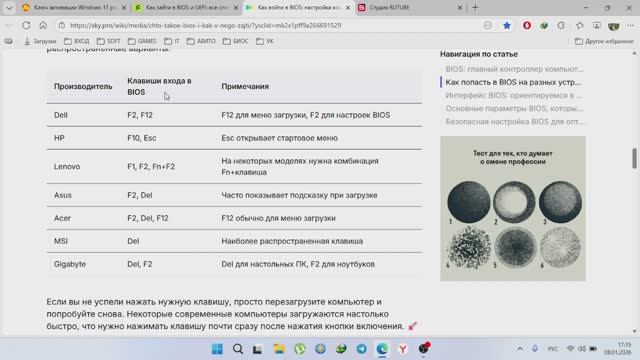
Task: Click the 'Примечания' column header
Action: point(245,87)
